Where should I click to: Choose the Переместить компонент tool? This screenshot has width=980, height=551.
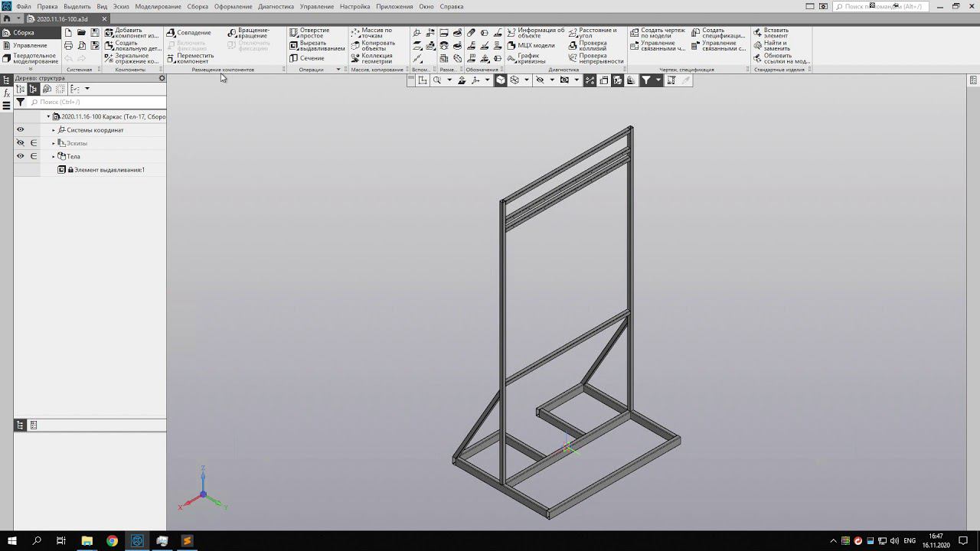pos(190,58)
